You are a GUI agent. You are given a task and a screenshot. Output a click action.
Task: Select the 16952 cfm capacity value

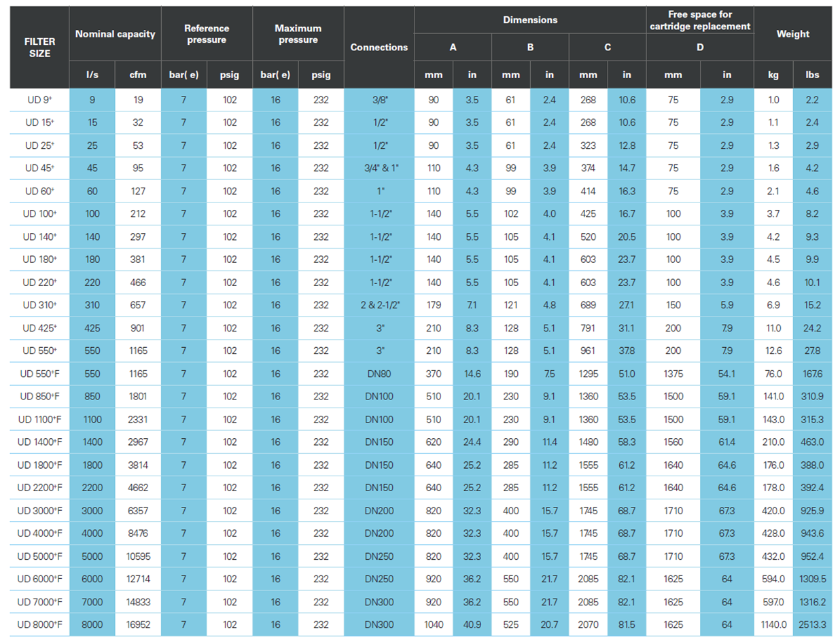tap(138, 625)
